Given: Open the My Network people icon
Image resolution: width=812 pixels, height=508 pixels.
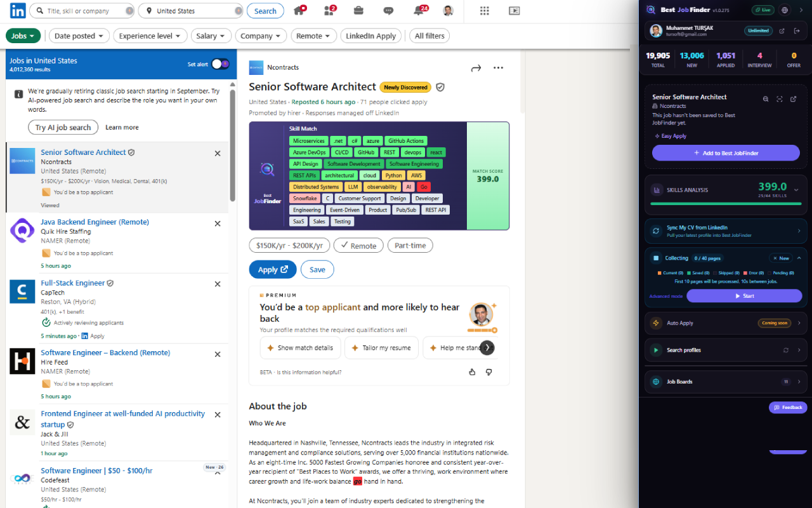Looking at the screenshot, I should pyautogui.click(x=330, y=11).
